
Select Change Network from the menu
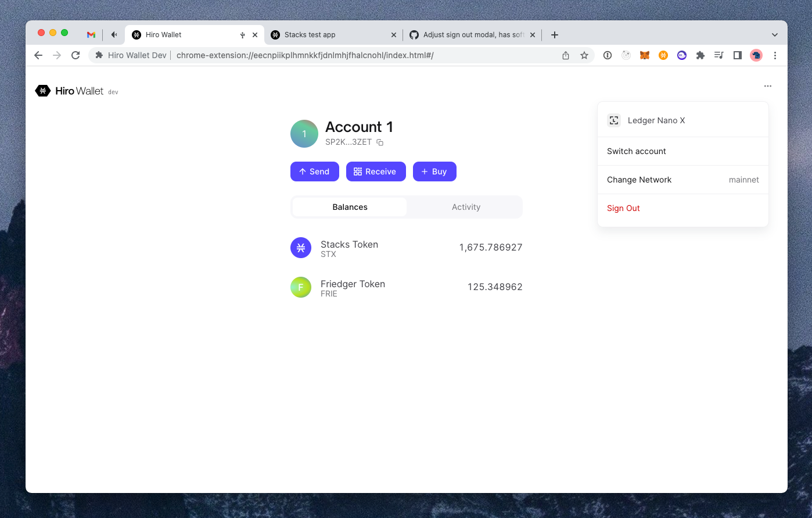point(639,180)
